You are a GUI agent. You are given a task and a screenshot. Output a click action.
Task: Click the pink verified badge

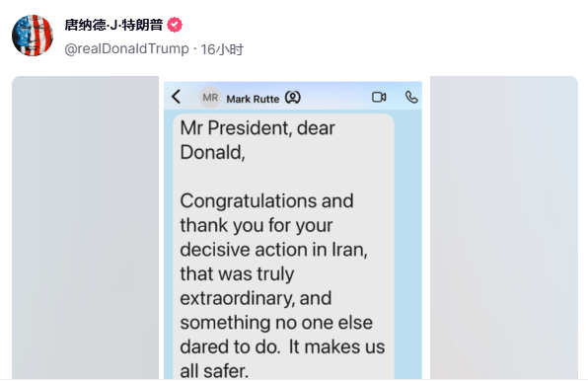tap(175, 25)
